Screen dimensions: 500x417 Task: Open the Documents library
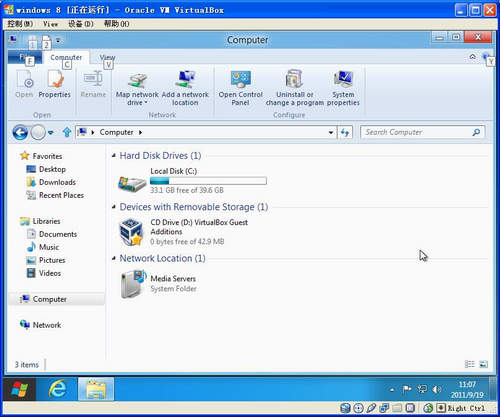(52, 234)
